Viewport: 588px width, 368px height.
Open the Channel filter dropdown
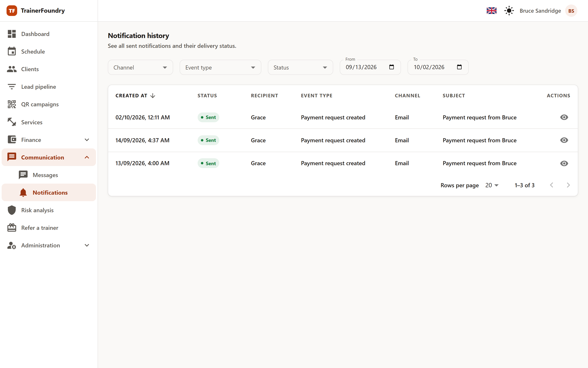140,67
